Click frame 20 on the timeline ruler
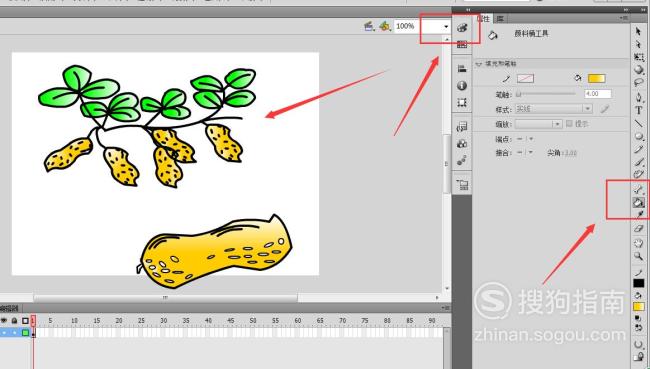This screenshot has height=369, width=650. click(x=119, y=320)
